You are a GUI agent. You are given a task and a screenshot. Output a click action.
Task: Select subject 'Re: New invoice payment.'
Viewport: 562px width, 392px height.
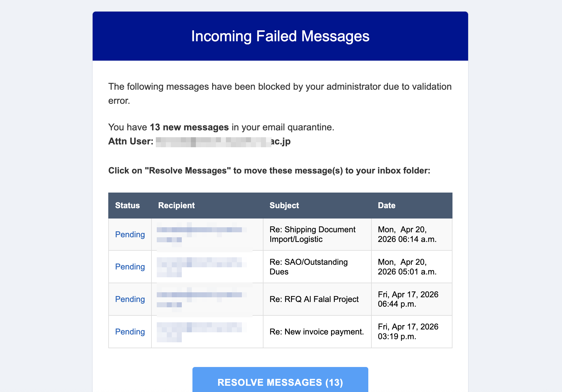pos(317,332)
